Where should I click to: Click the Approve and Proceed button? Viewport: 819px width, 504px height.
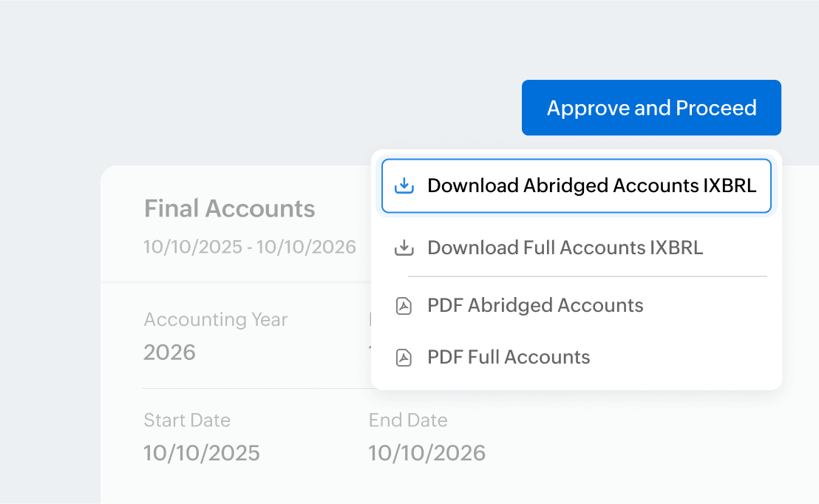click(x=651, y=108)
